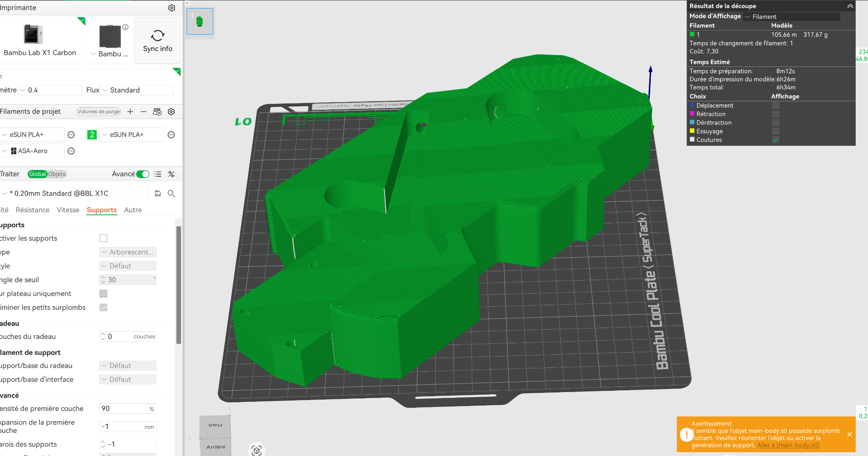This screenshot has height=456, width=868.
Task: Open Mode d'Affichage dropdown showing Filament
Action: [792, 17]
